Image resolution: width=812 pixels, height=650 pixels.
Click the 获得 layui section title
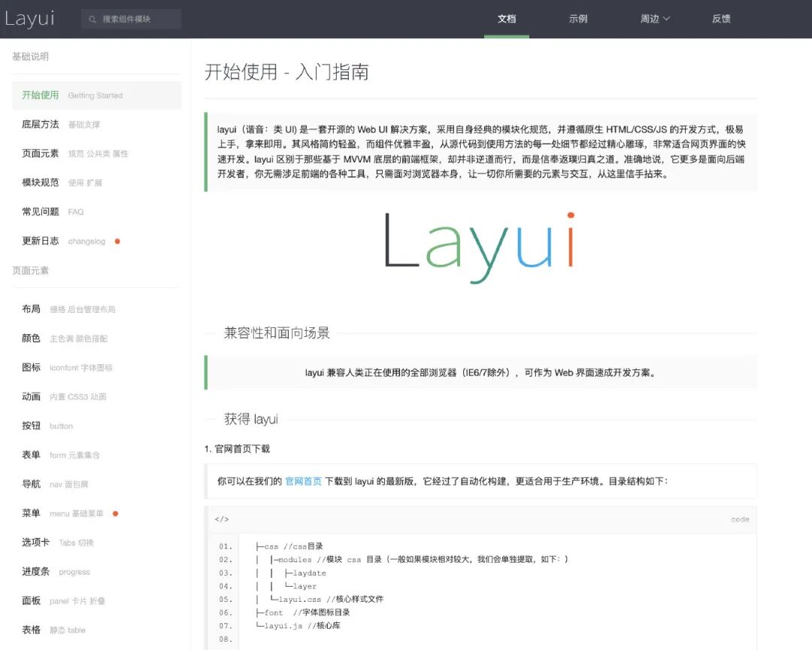(250, 419)
